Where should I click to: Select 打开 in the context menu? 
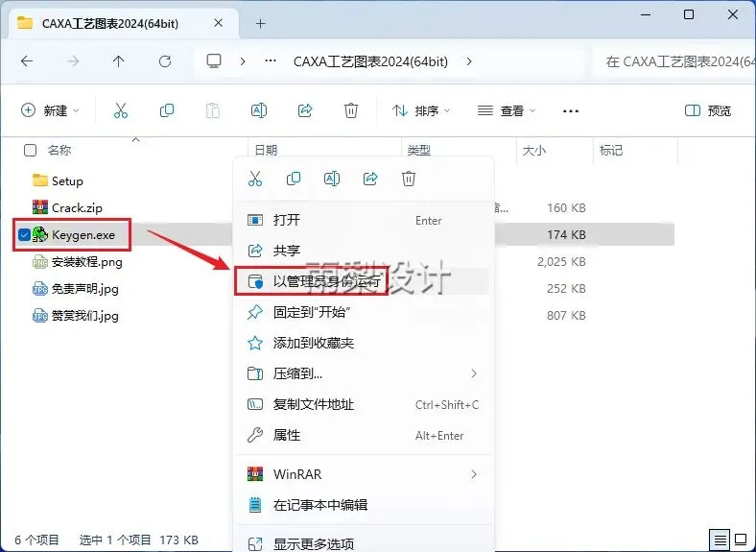pyautogui.click(x=364, y=220)
